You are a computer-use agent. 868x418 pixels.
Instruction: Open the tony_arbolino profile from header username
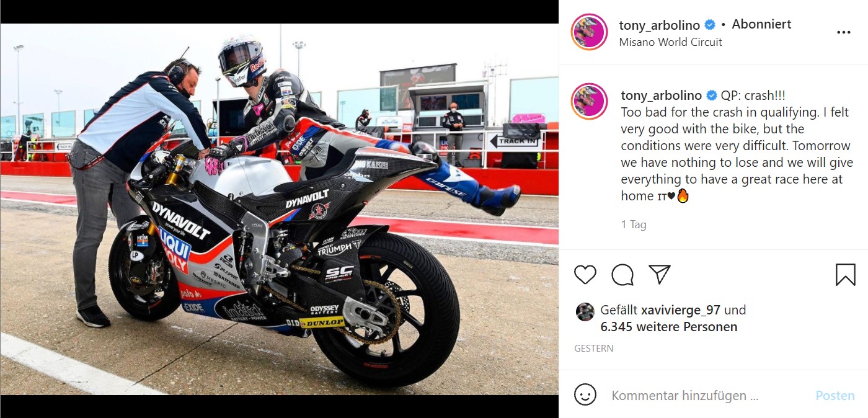coord(659,25)
